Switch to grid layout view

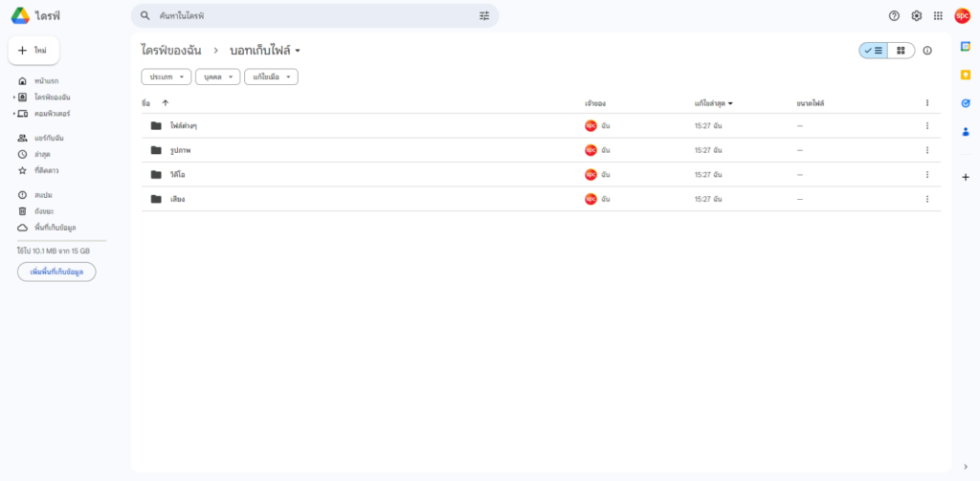click(x=901, y=51)
